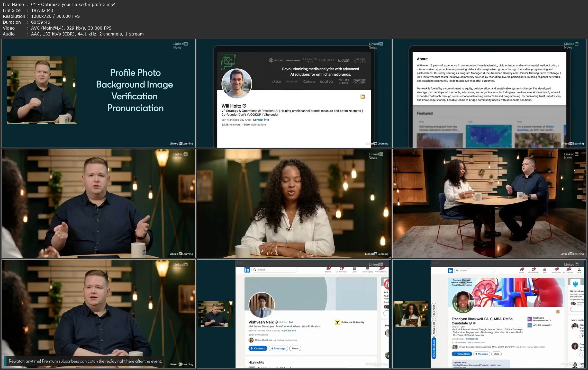This screenshot has width=588, height=370.
Task: Click the search field on Tracelynn Blackwell's page
Action: [474, 270]
